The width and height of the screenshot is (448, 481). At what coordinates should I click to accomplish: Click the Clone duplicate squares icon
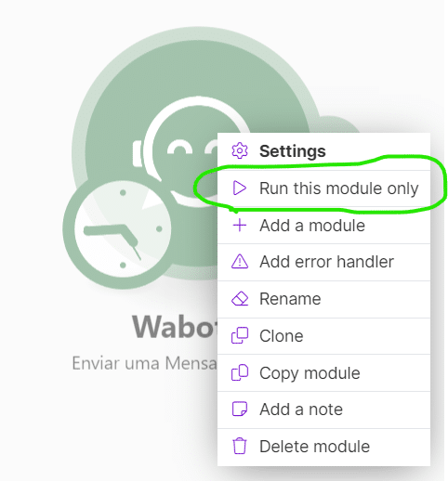click(240, 335)
